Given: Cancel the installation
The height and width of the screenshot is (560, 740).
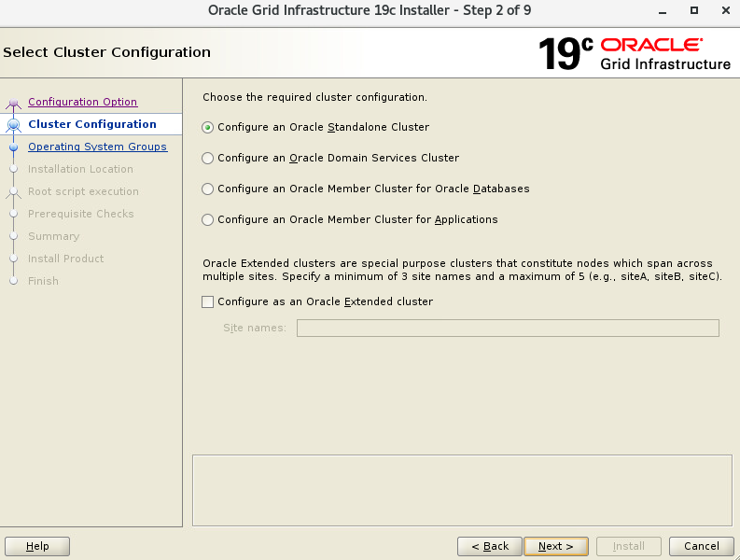Looking at the screenshot, I should (701, 546).
